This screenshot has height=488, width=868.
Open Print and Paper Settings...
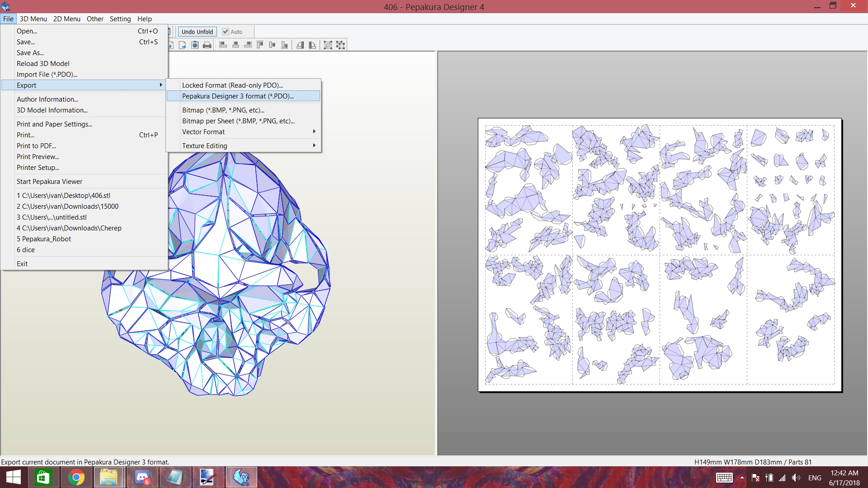click(x=84, y=124)
